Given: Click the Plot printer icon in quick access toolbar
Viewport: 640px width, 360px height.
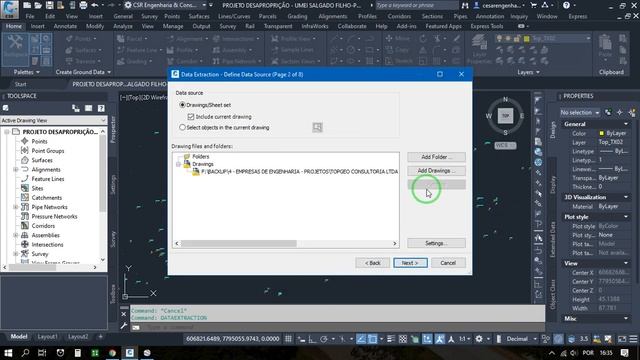Looking at the screenshot, I should [x=83, y=5].
